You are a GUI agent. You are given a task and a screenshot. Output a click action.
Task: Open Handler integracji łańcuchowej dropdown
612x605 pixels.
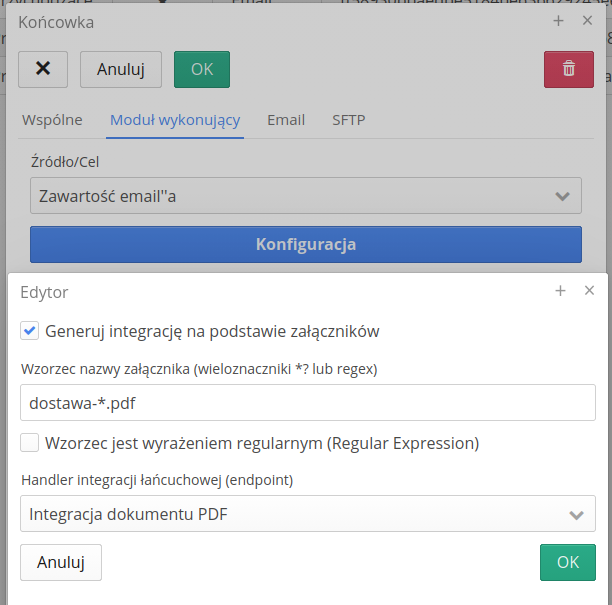pyautogui.click(x=307, y=514)
